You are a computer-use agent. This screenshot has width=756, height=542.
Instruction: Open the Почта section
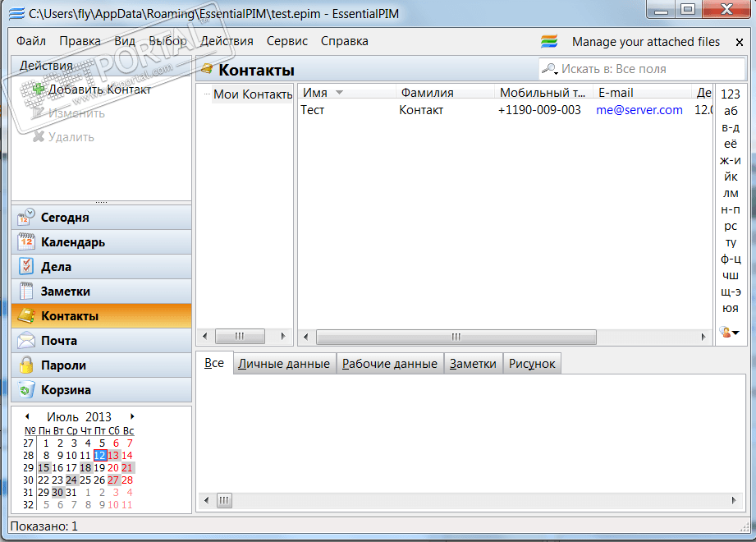click(x=101, y=341)
